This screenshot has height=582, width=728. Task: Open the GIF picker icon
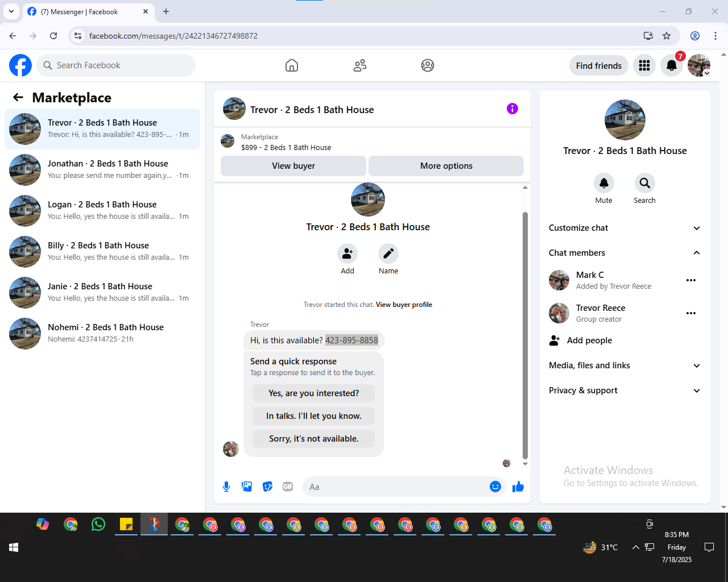click(288, 487)
